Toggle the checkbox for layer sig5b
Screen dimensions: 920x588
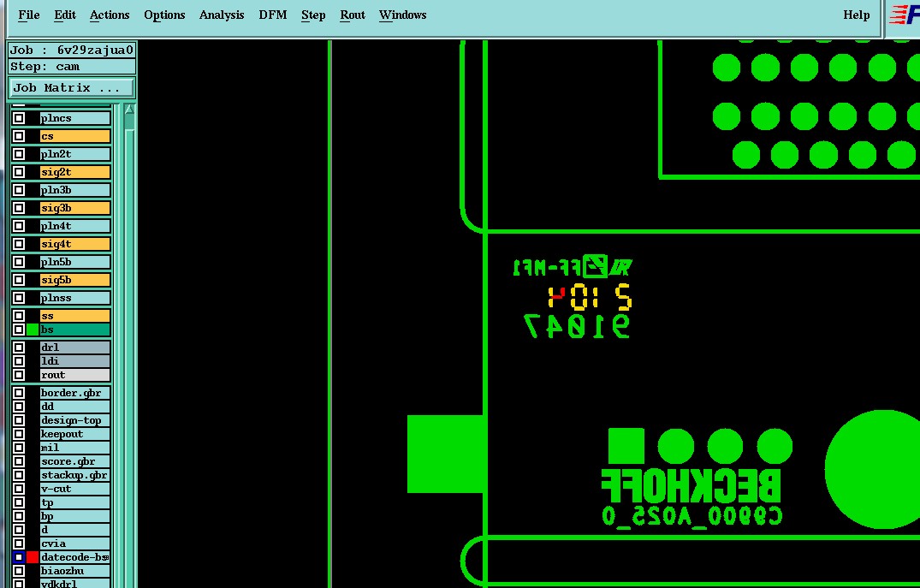(19, 280)
